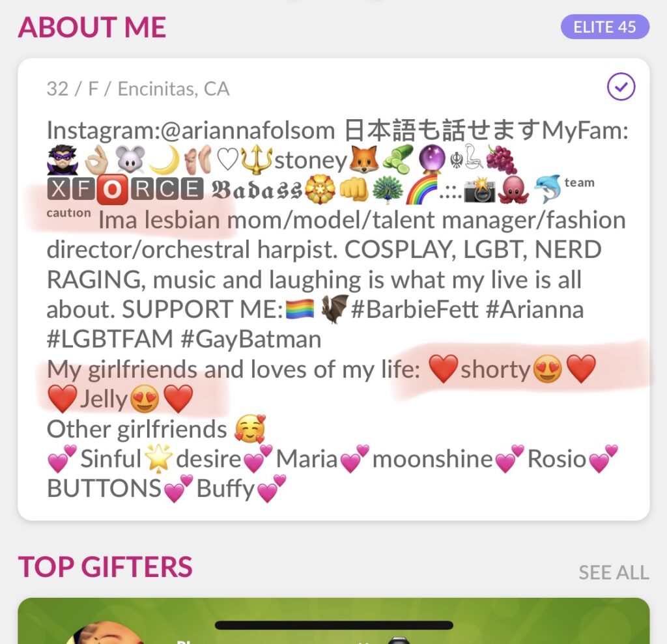667x644 pixels.
Task: Open SEE ALL top gifters
Action: (614, 572)
